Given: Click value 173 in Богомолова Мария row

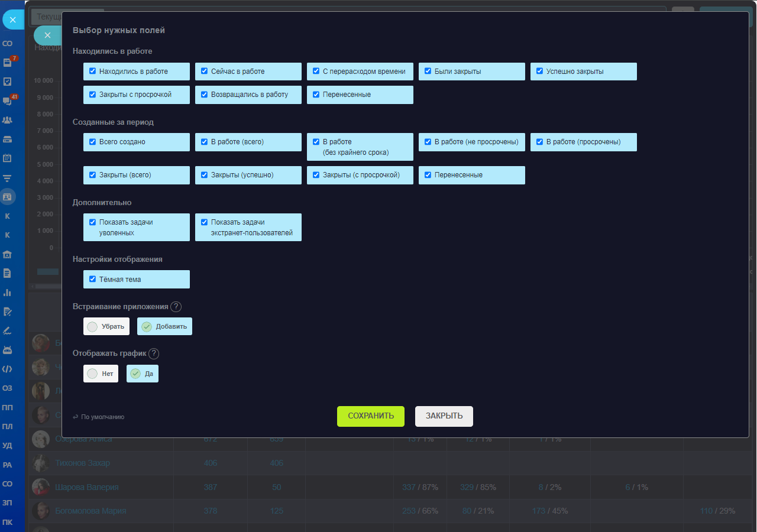Looking at the screenshot, I should (x=539, y=511).
